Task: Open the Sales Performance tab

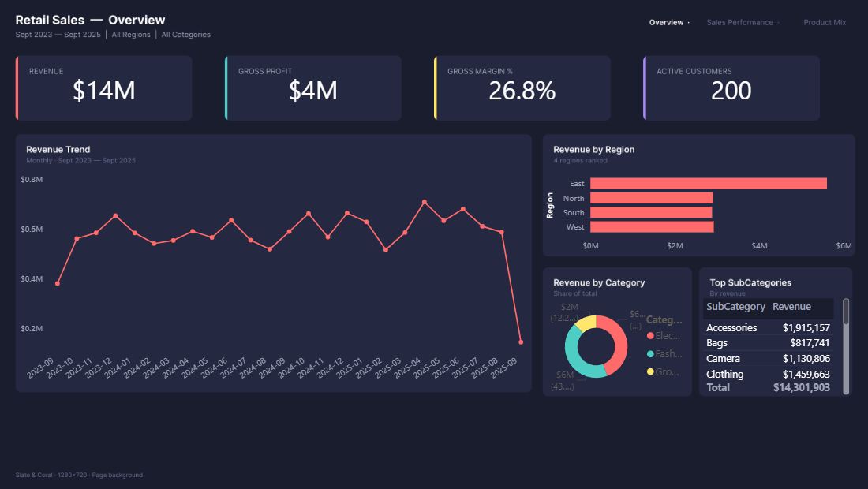Action: (739, 23)
